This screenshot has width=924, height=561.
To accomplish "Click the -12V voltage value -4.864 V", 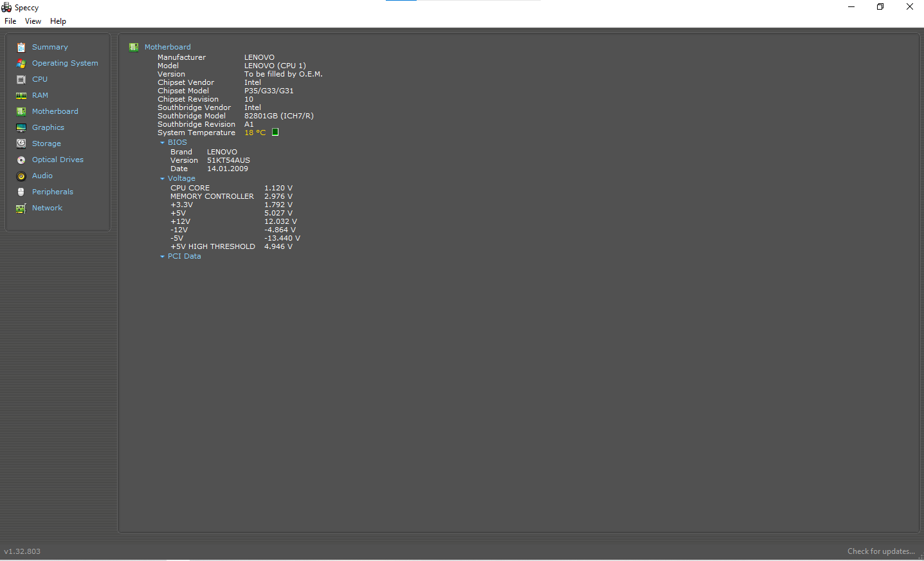I will click(x=280, y=230).
